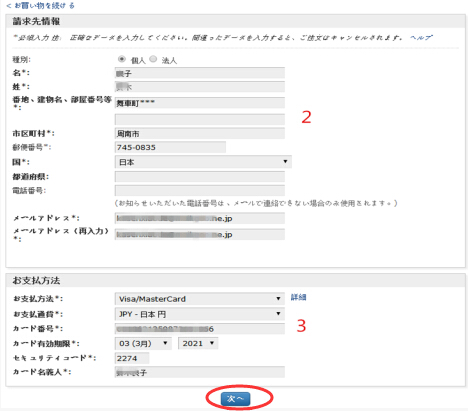The height and width of the screenshot is (411, 468).
Task: Click the カード名義人 cardholder name field
Action: (200, 372)
